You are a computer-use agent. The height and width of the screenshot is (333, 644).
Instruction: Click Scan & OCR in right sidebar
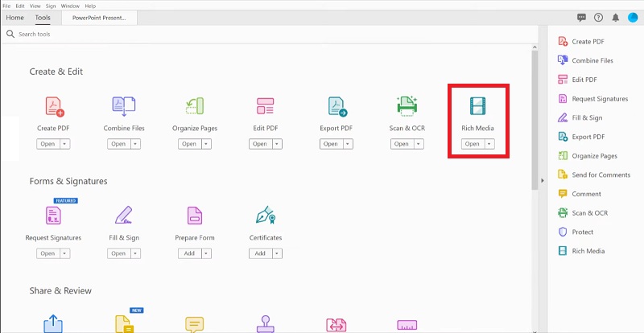point(583,213)
